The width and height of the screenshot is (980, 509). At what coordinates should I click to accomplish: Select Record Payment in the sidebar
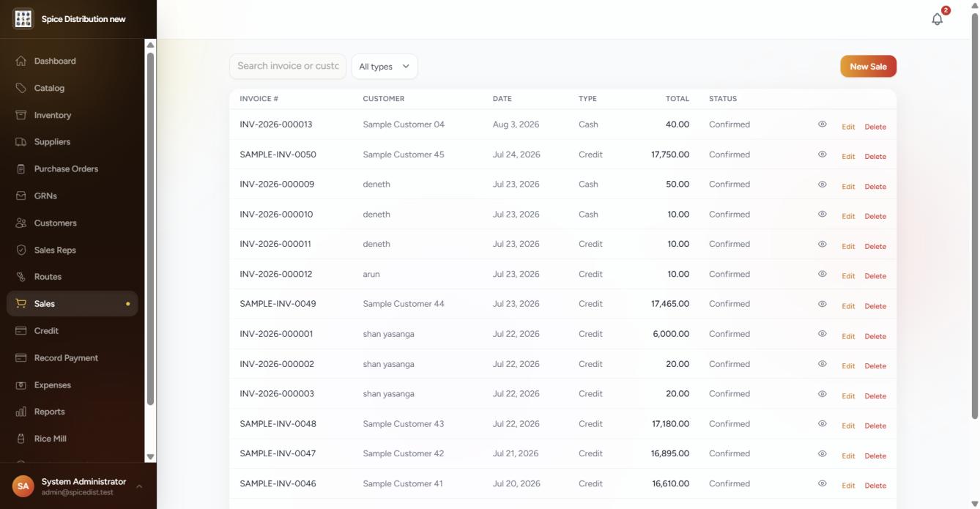[72, 358]
